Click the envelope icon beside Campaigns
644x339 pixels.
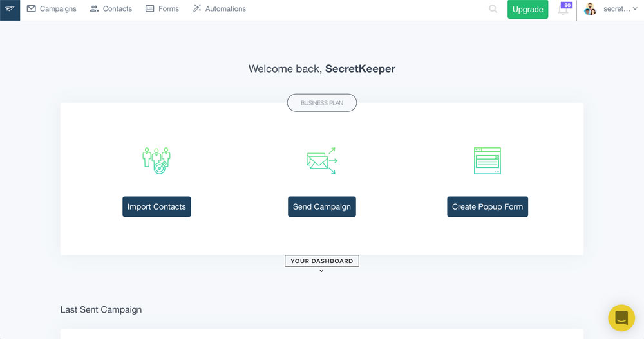coord(31,9)
